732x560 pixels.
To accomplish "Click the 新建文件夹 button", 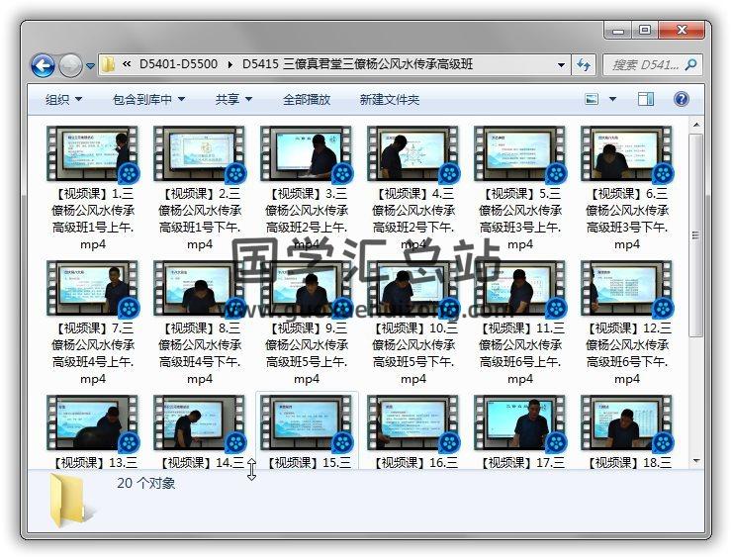I will (389, 99).
